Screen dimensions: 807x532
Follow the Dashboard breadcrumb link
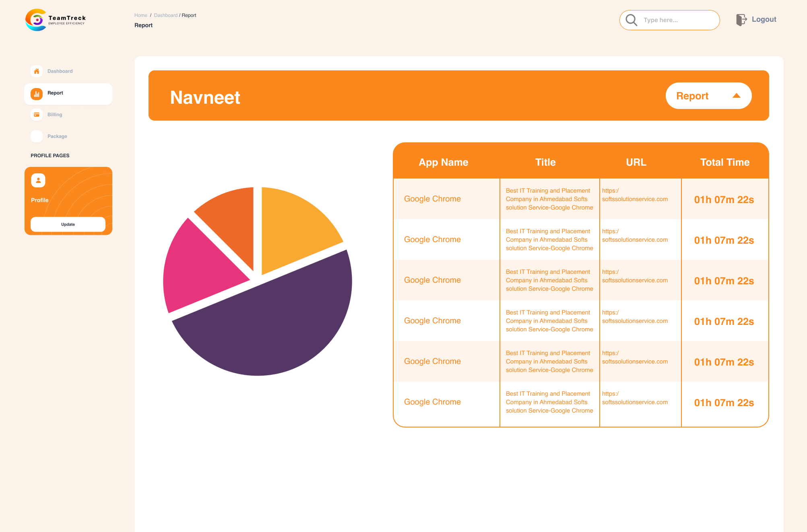165,15
